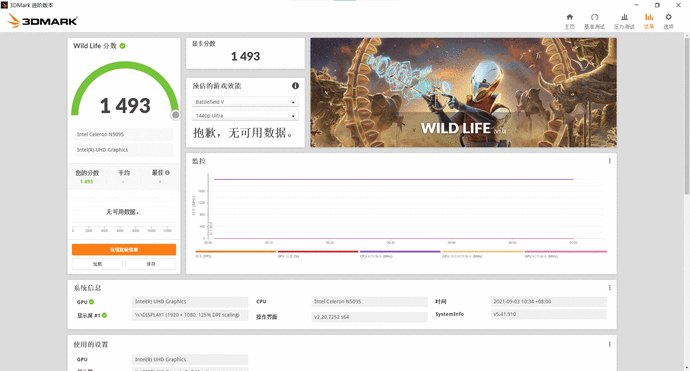This screenshot has height=371, width=690.
Task: Toggle the pink GPU clock legend
Action: 565,254
